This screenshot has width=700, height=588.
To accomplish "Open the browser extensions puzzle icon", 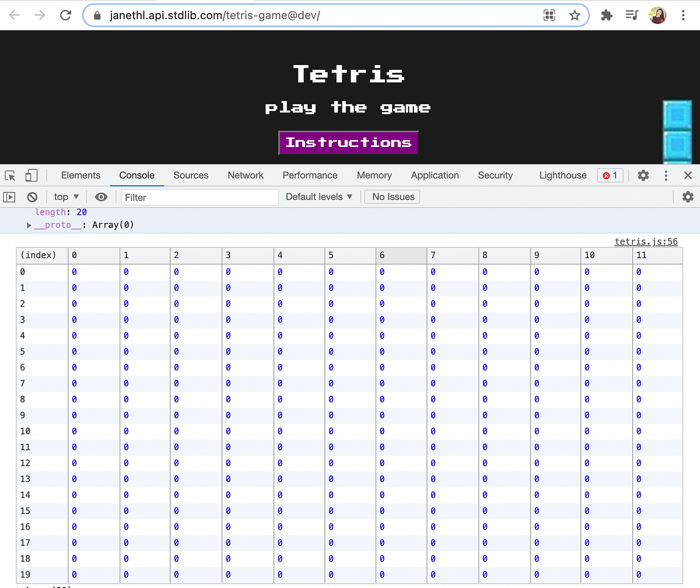I will [x=606, y=15].
